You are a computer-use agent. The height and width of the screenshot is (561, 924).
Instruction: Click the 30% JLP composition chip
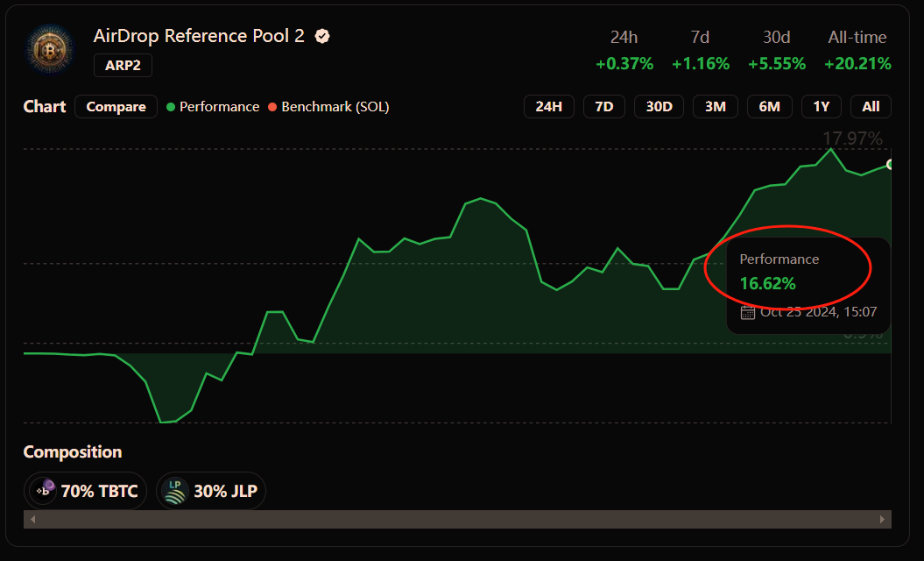click(211, 491)
